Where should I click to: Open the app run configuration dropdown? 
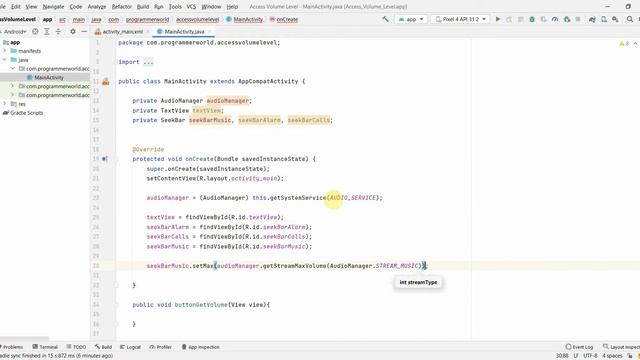tap(411, 19)
